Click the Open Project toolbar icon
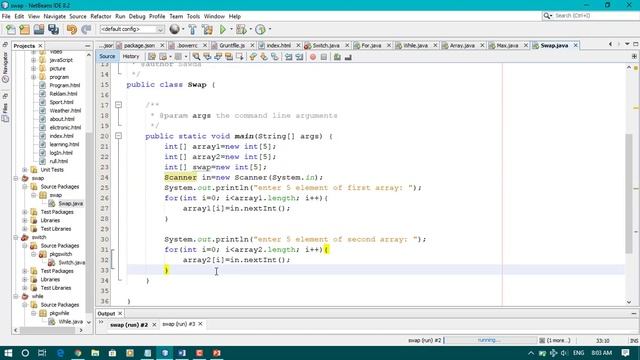The height and width of the screenshot is (360, 640). click(x=39, y=29)
